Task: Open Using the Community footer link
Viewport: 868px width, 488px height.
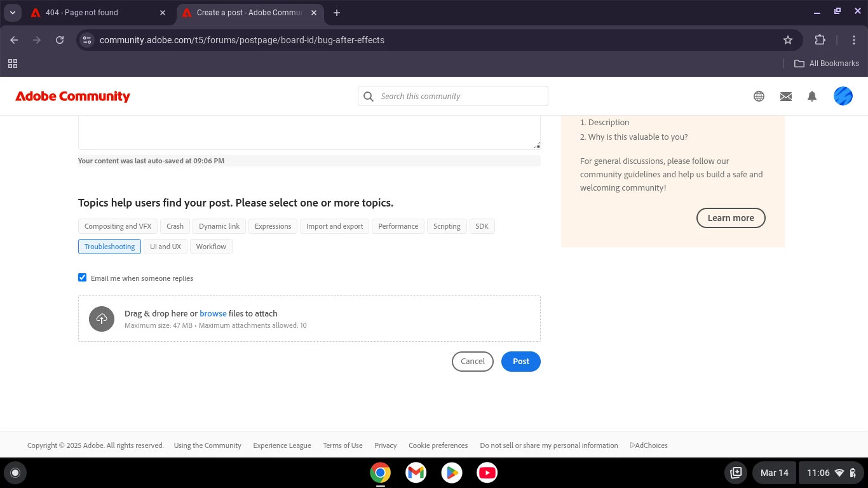Action: (x=208, y=445)
